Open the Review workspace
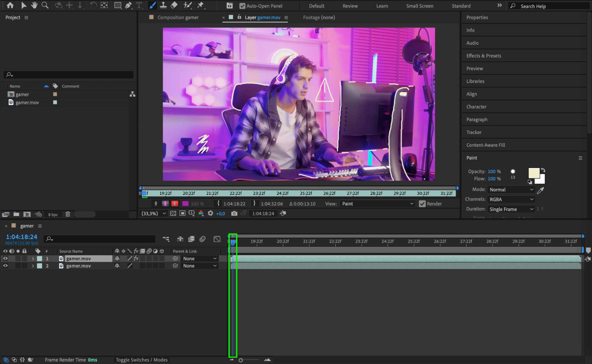The image size is (592, 364). [350, 6]
